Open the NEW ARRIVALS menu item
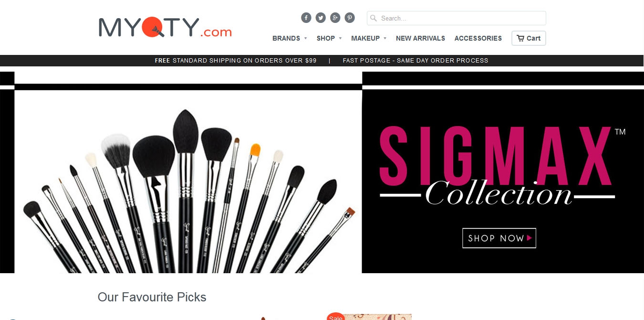This screenshot has width=644, height=320. pyautogui.click(x=420, y=38)
